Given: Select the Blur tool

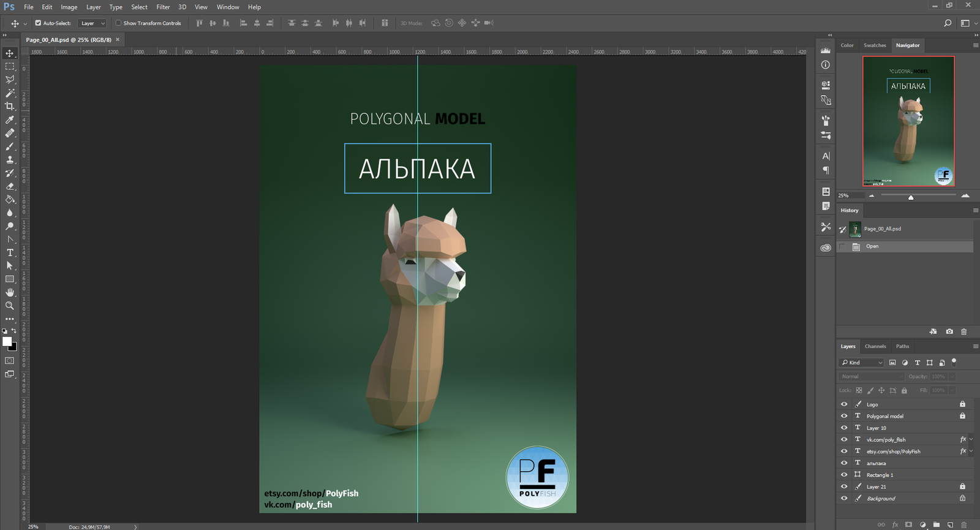Looking at the screenshot, I should click(x=10, y=213).
